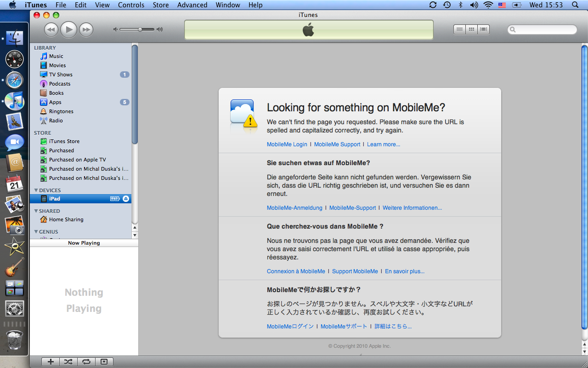The width and height of the screenshot is (588, 368).
Task: Open the Store menu
Action: click(x=161, y=5)
